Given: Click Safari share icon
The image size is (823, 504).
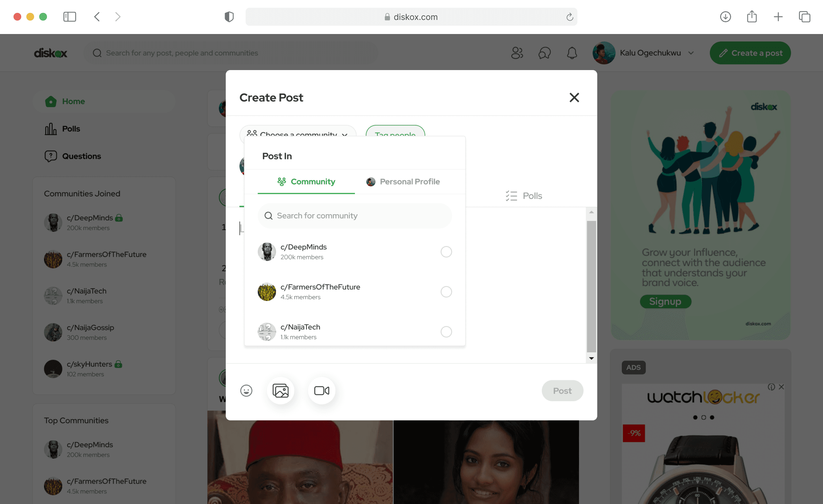Looking at the screenshot, I should (x=752, y=17).
